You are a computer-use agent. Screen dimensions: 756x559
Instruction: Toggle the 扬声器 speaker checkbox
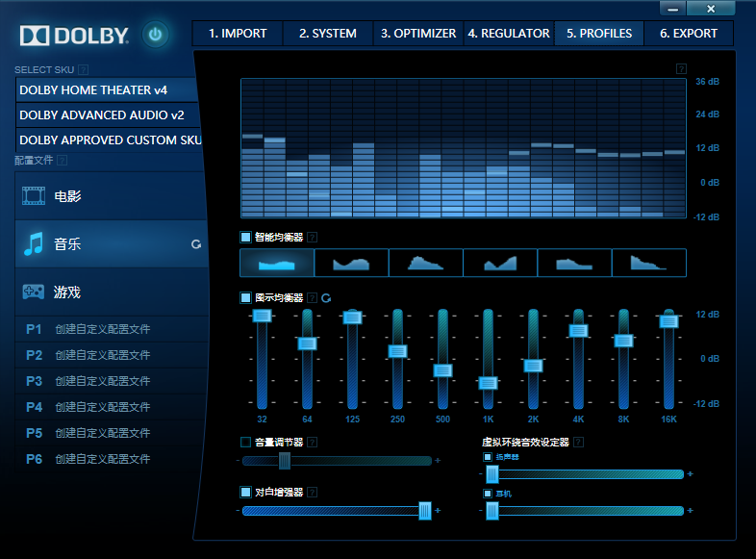[488, 457]
